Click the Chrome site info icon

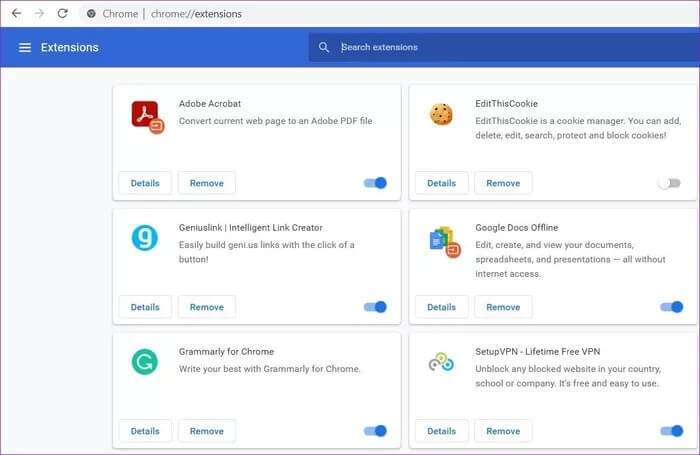point(91,14)
